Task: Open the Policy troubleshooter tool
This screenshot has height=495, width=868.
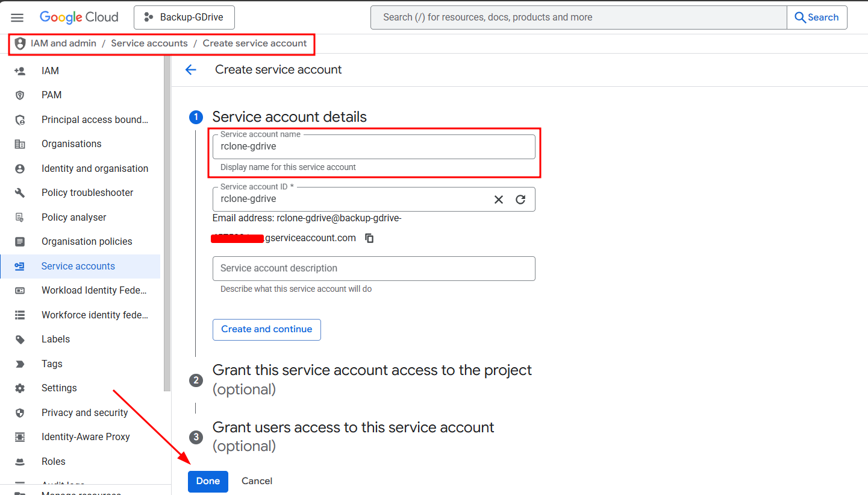Action: (x=87, y=192)
